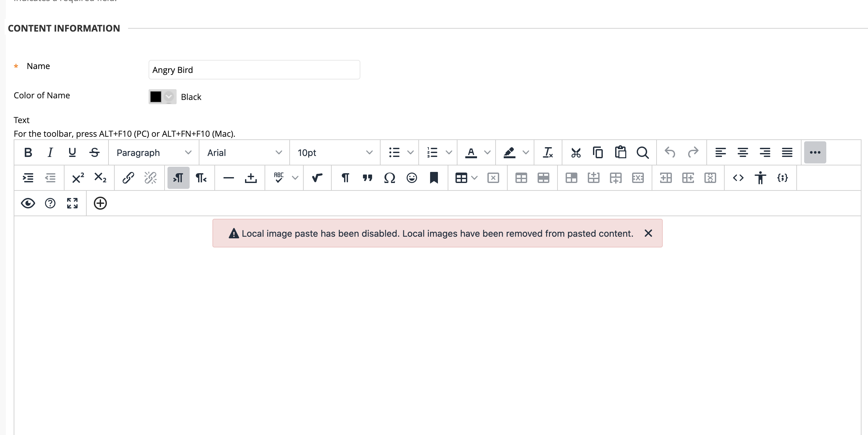Screen dimensions: 868x435
Task: Open text color picker arrow
Action: coord(487,152)
